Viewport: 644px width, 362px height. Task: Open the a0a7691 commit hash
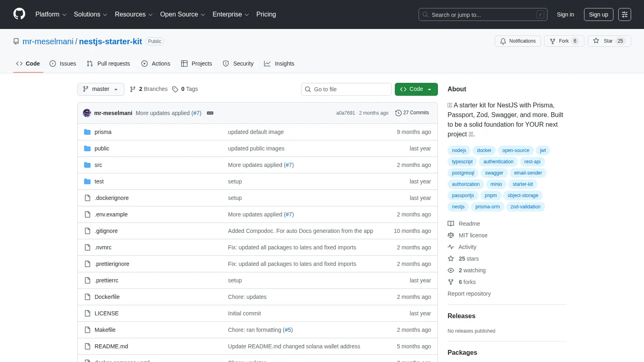[346, 113]
